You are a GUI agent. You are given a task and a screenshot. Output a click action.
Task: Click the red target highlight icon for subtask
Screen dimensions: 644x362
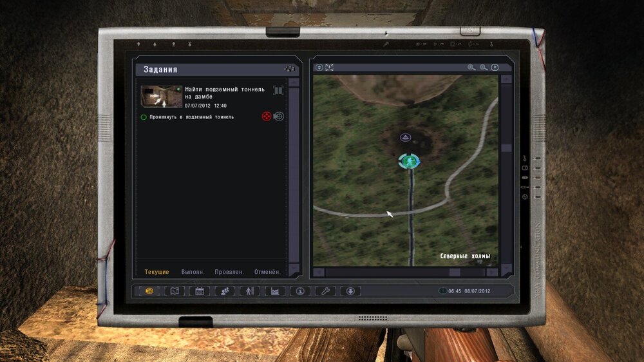coord(267,117)
